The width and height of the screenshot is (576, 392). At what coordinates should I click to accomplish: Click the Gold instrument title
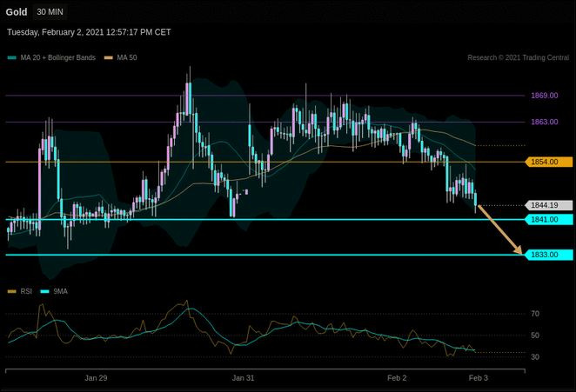point(17,12)
